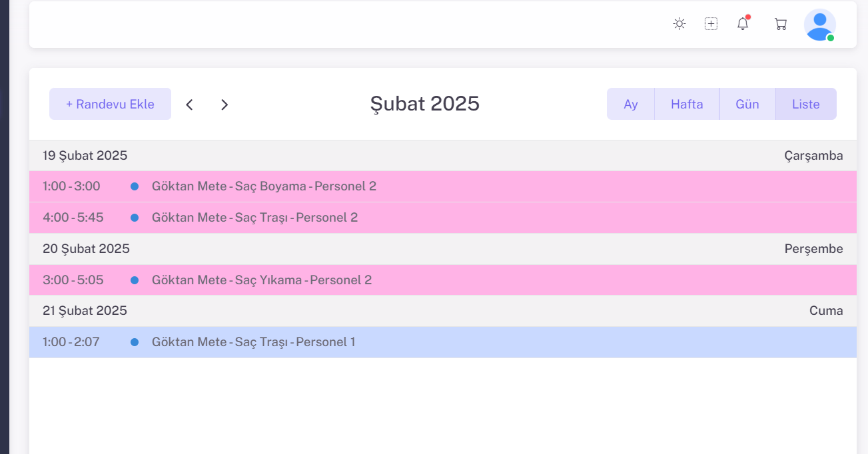Open the 19 Şubat 2025 date header
This screenshot has width=868, height=454.
click(85, 156)
